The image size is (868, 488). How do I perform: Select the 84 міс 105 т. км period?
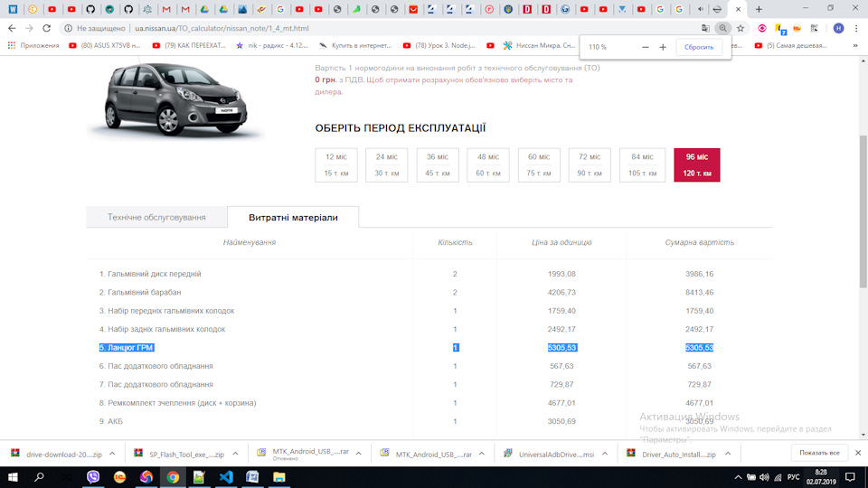[x=642, y=164]
